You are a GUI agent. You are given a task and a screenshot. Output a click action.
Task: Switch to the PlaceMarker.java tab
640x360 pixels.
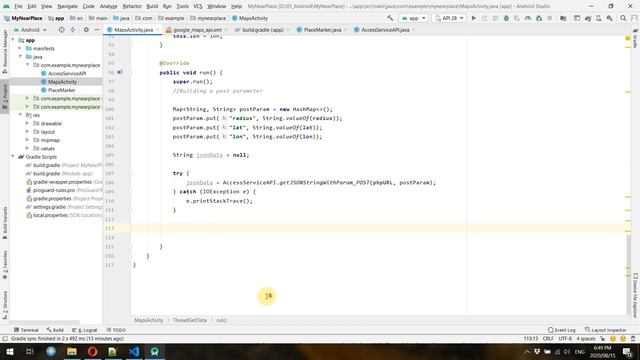322,30
